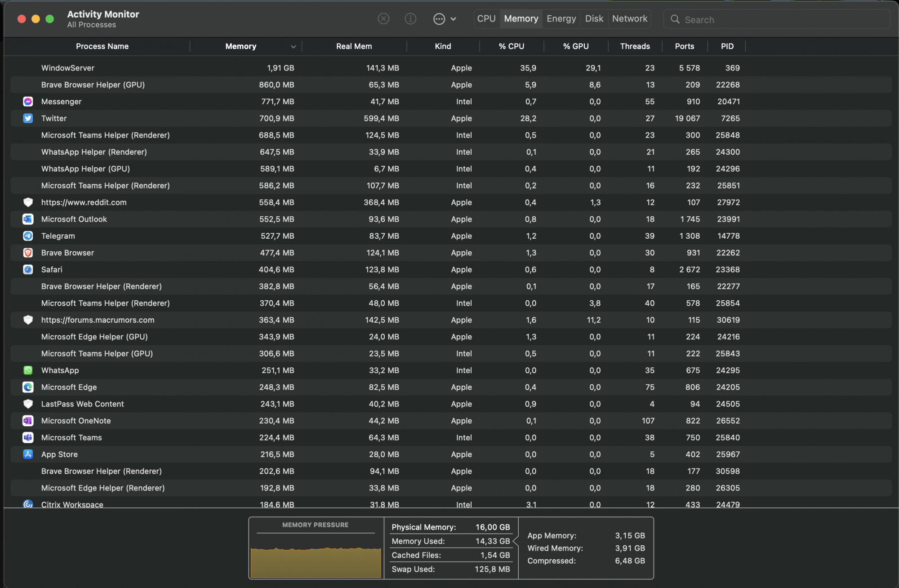
Task: Sort by the Threads column header
Action: (x=635, y=46)
